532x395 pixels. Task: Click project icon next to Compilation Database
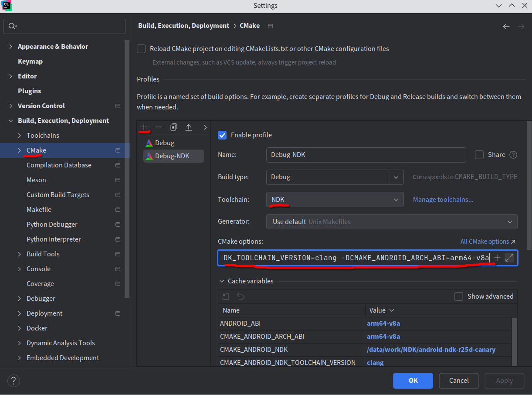coord(118,165)
